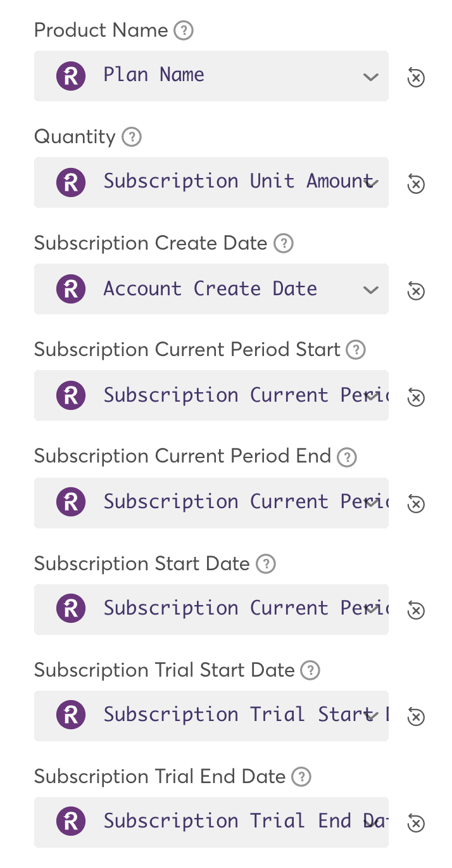Reset the Subscription Current Period End mapping
The image size is (452, 868).
point(415,504)
